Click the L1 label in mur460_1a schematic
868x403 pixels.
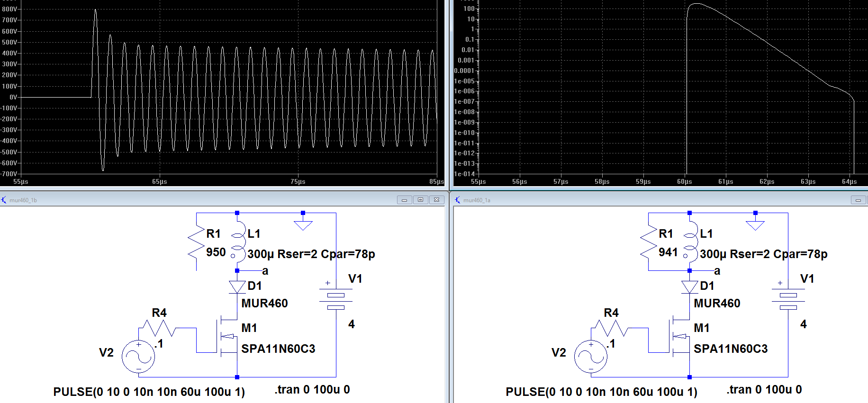click(706, 233)
